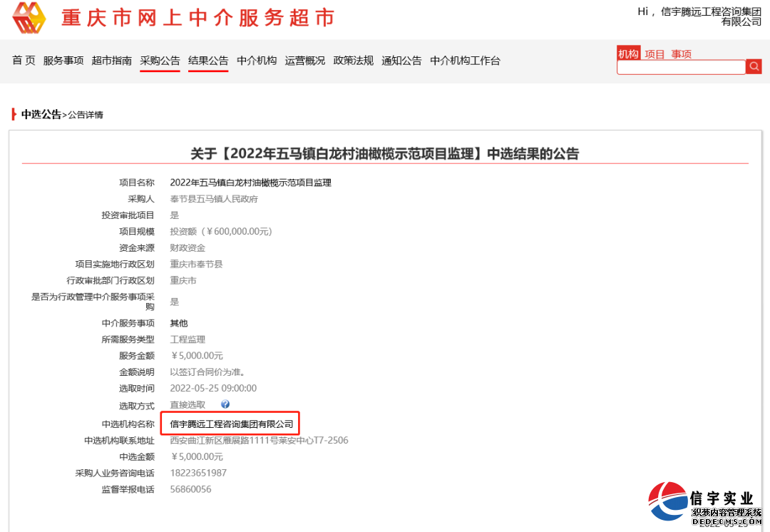Open the 结果公告 menu

point(207,61)
